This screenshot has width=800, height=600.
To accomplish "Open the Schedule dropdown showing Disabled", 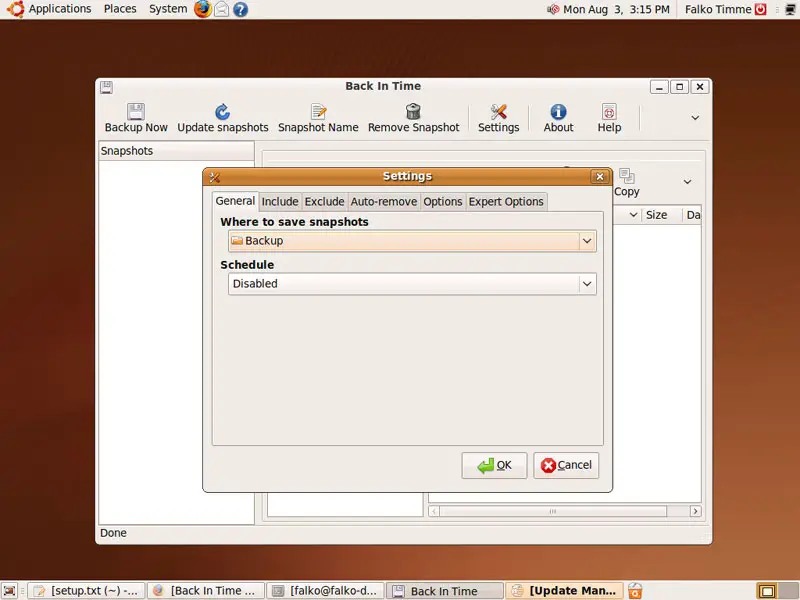I will pos(587,284).
